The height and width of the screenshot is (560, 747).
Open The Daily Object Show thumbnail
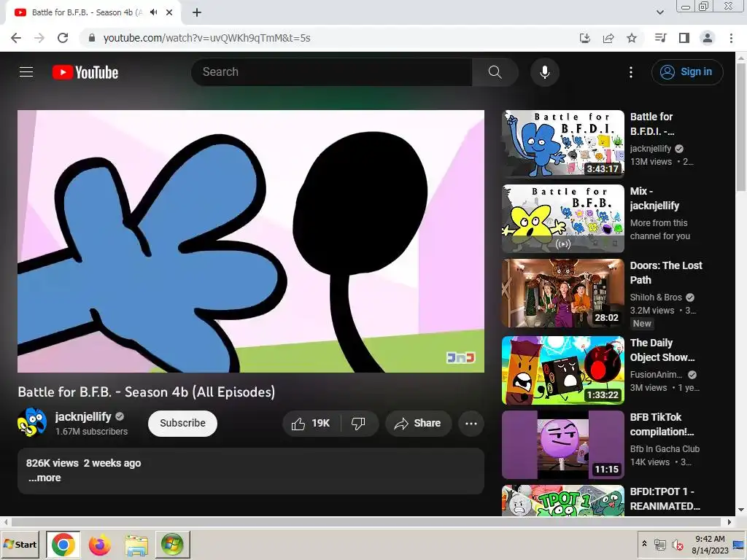pos(562,370)
